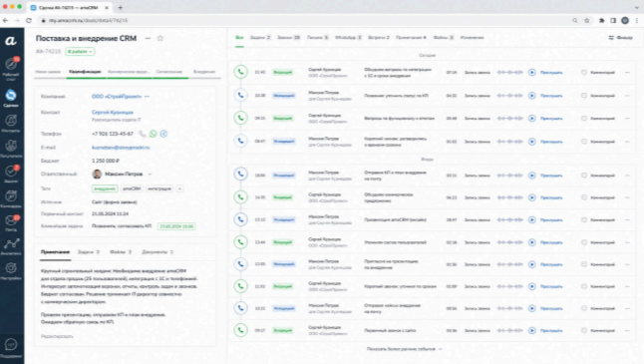Screen dimensions: 644x364
Task: Play the recording of the 15:12 presentation call
Action: coord(532,219)
